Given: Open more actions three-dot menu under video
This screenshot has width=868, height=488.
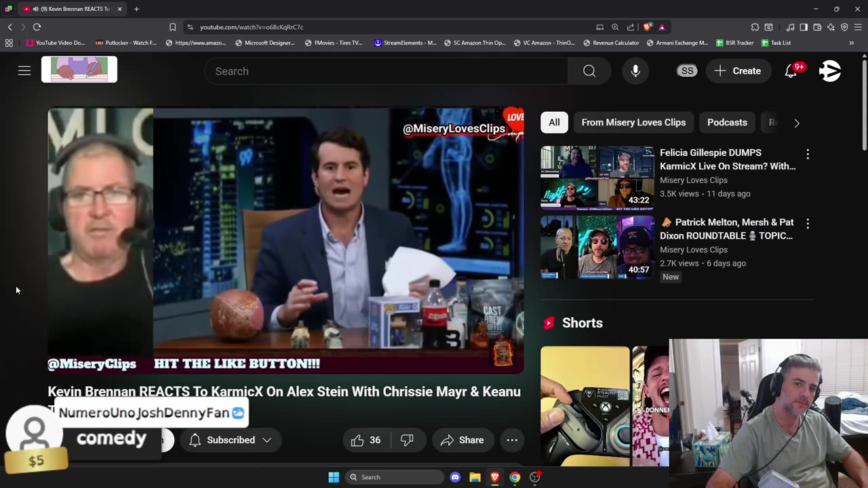Looking at the screenshot, I should click(x=512, y=440).
